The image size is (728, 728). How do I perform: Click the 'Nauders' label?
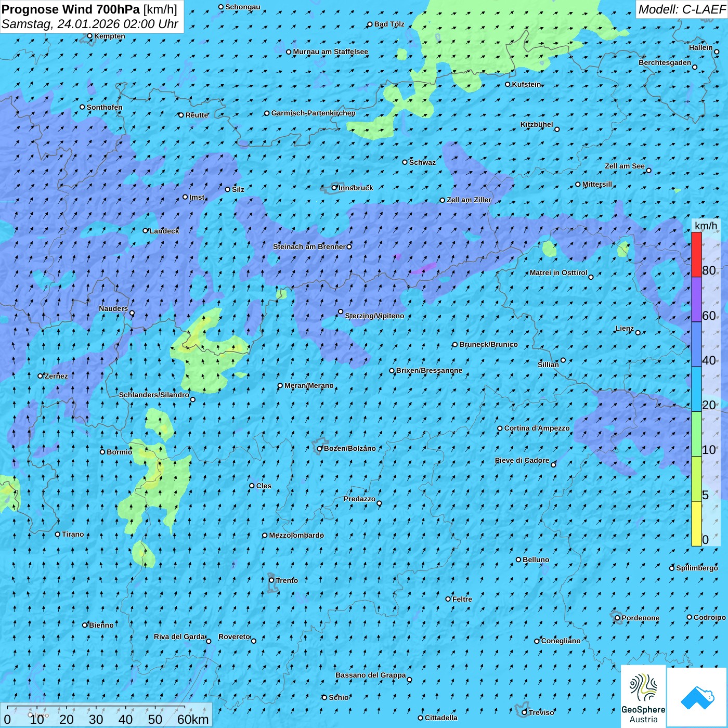click(113, 308)
